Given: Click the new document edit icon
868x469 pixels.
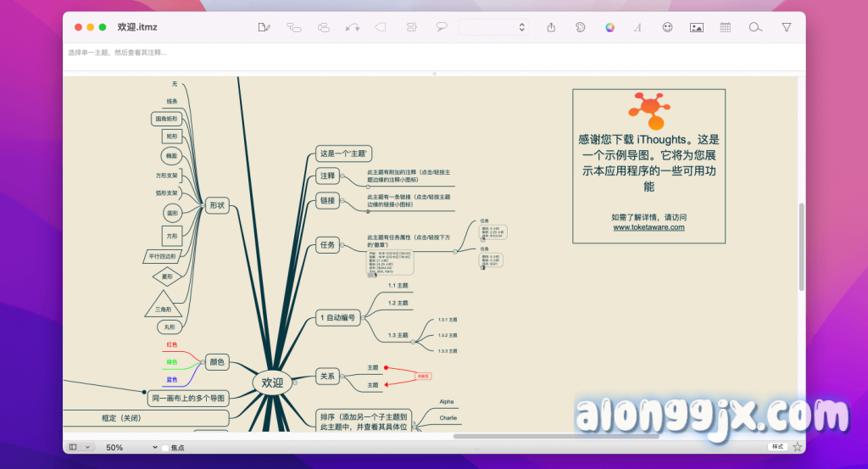Looking at the screenshot, I should coord(264,27).
